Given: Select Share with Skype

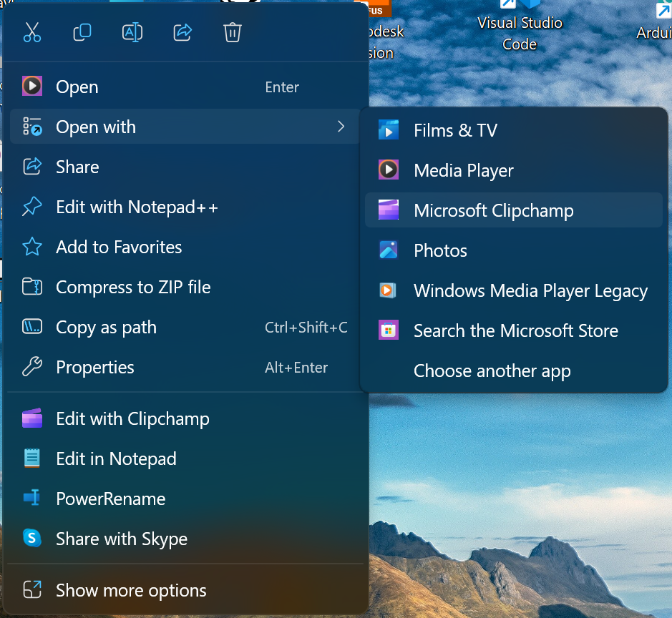Looking at the screenshot, I should [185, 539].
